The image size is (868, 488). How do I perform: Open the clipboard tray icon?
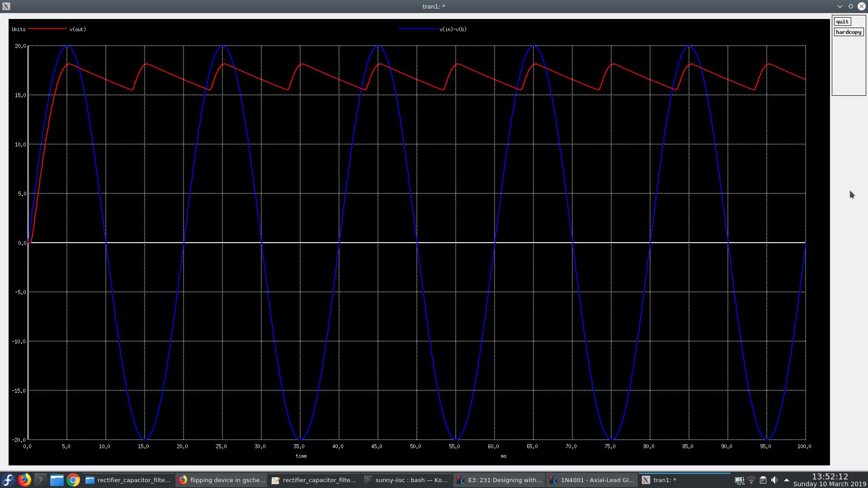pos(763,480)
